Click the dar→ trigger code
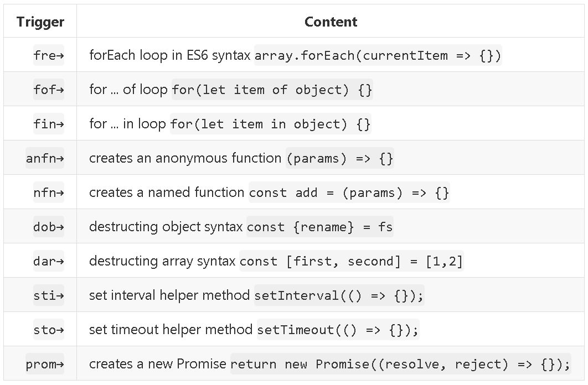Image resolution: width=588 pixels, height=385 pixels. point(49,261)
